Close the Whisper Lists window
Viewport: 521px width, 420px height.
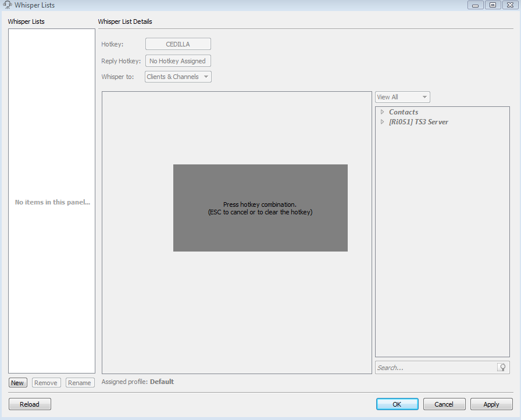coord(509,5)
